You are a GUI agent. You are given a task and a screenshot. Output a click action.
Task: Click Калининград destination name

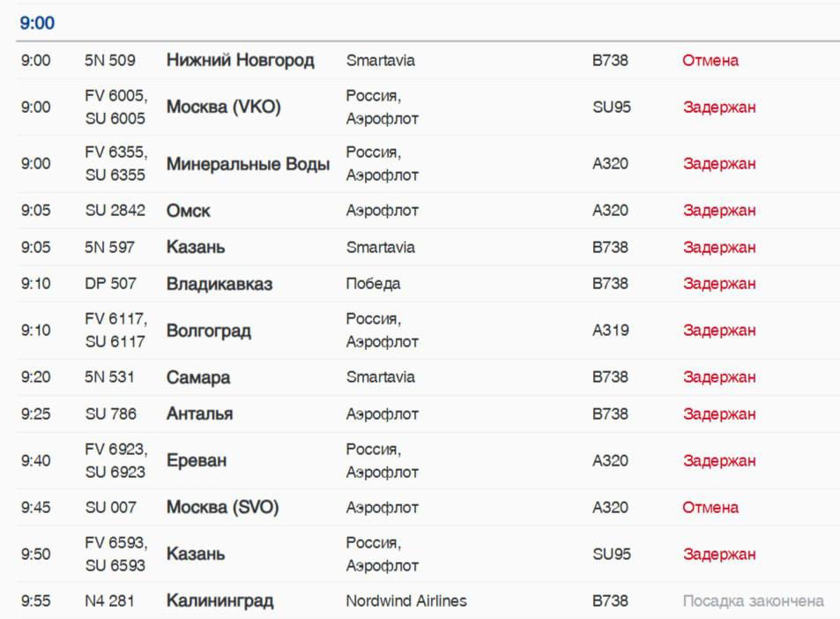click(x=219, y=600)
